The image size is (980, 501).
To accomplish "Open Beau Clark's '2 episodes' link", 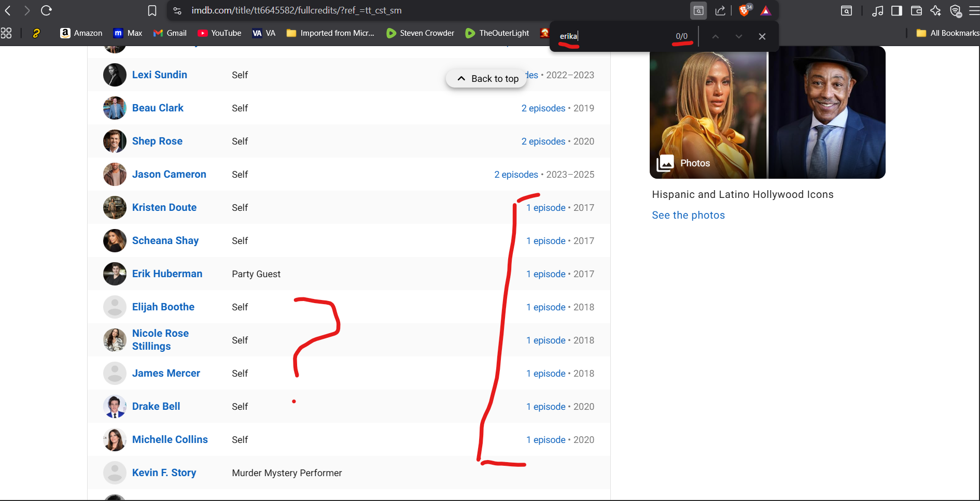I will tap(543, 108).
